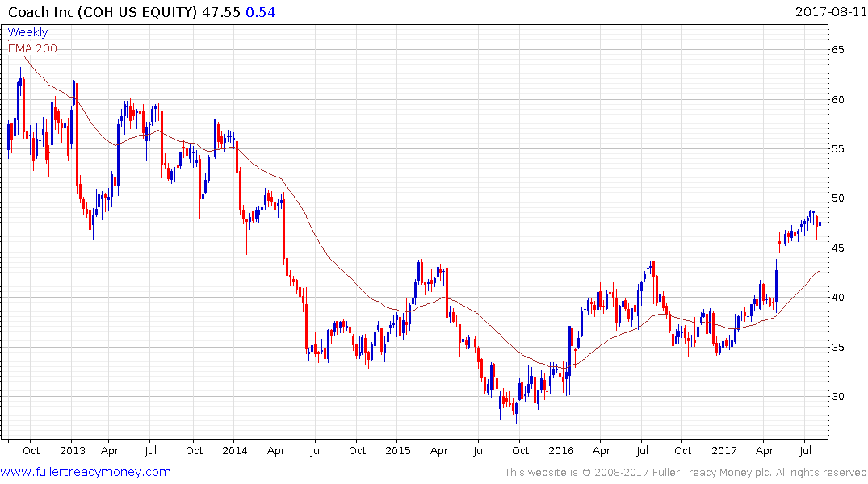Select the 'Weekly' timeframe label
Image resolution: width=868 pixels, height=484 pixels.
(27, 32)
